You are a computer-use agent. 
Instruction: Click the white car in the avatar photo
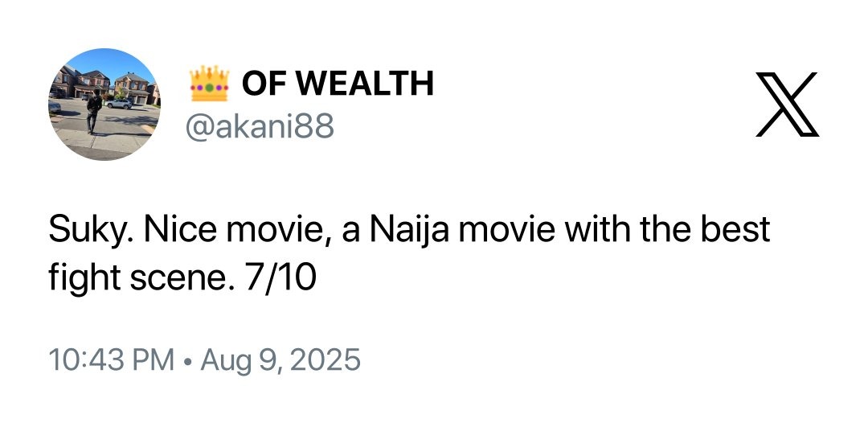(120, 104)
